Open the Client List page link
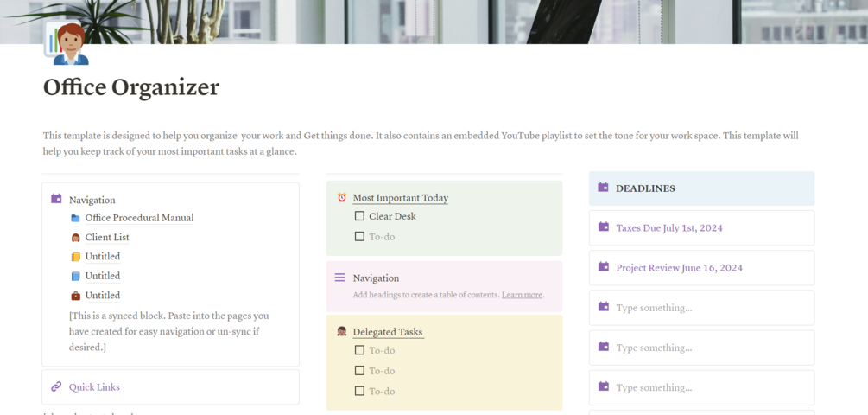Viewport: 868px width, 415px height. (x=107, y=237)
